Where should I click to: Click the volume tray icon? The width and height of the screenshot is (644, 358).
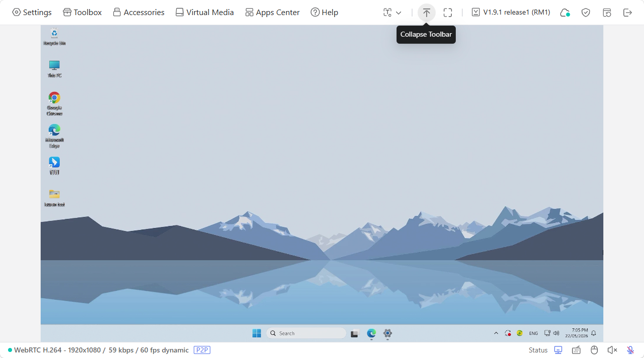coord(556,333)
